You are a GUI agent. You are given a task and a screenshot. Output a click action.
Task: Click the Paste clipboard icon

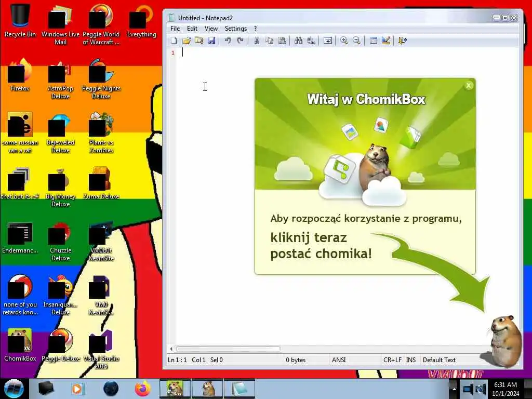coord(282,41)
